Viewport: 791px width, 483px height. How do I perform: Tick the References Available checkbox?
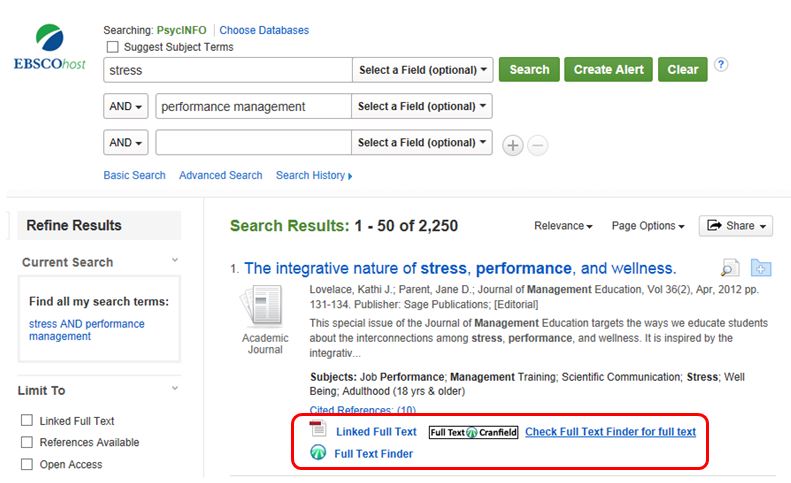point(27,442)
